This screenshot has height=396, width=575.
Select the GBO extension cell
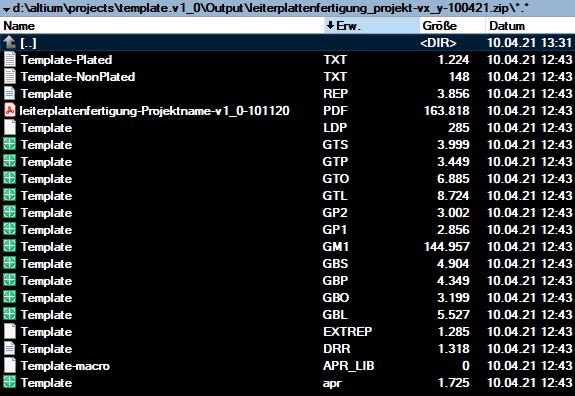tap(336, 297)
